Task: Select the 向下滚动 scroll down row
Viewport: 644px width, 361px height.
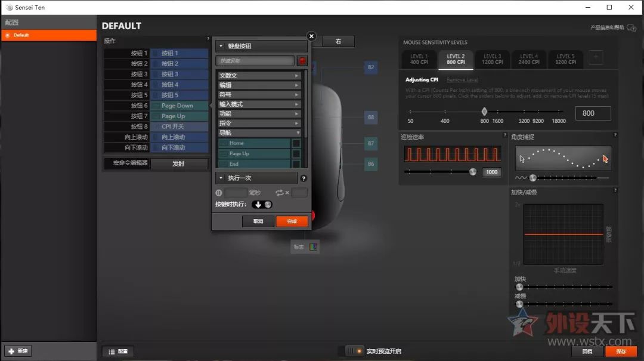Action: 156,147
